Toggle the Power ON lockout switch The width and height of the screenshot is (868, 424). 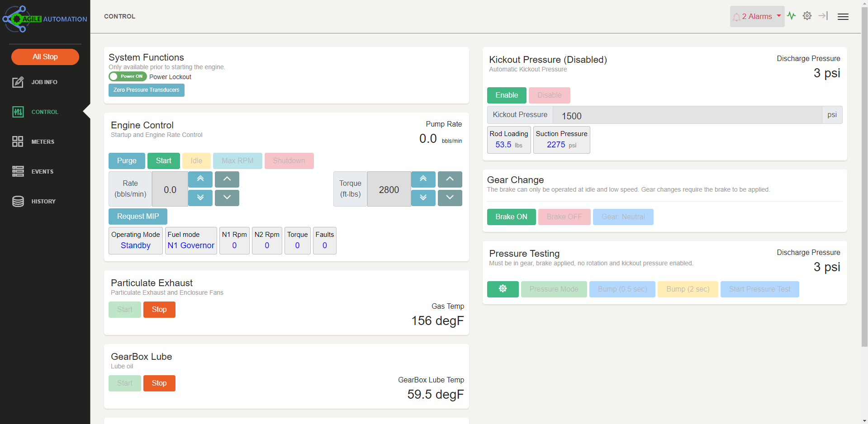128,76
